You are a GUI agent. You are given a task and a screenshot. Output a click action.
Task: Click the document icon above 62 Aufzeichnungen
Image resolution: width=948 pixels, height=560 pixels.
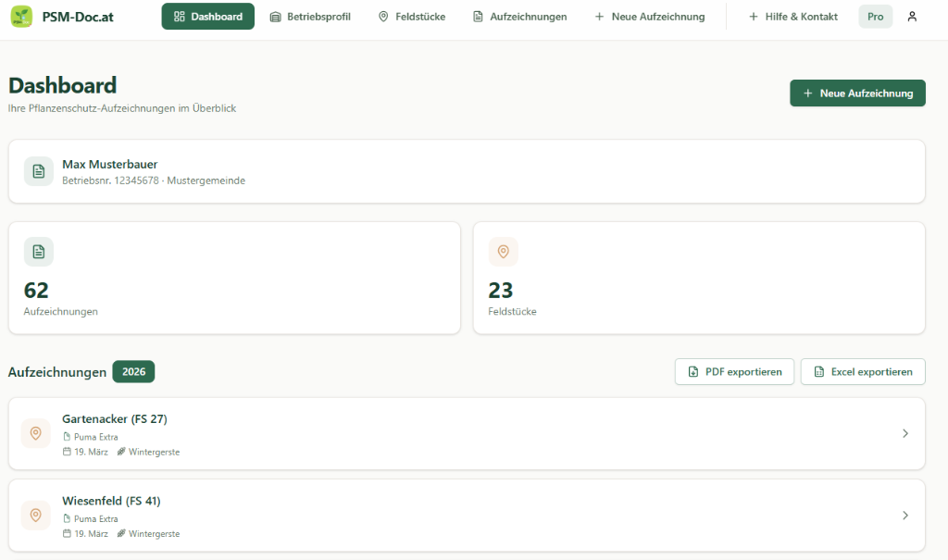coord(39,252)
